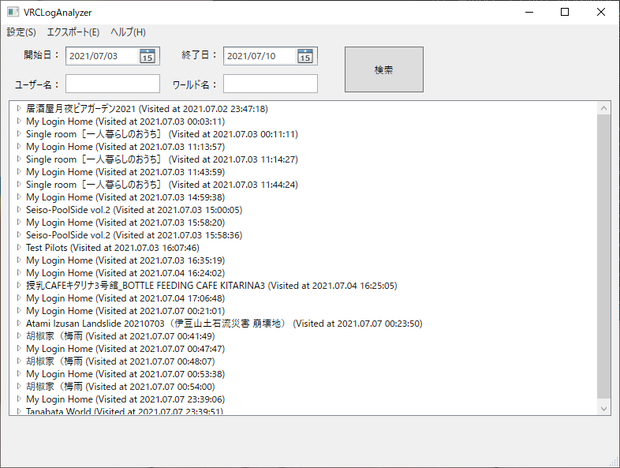Image resolution: width=620 pixels, height=468 pixels.
Task: Expand My Login Home visited at 00:03:11
Action: 19,121
